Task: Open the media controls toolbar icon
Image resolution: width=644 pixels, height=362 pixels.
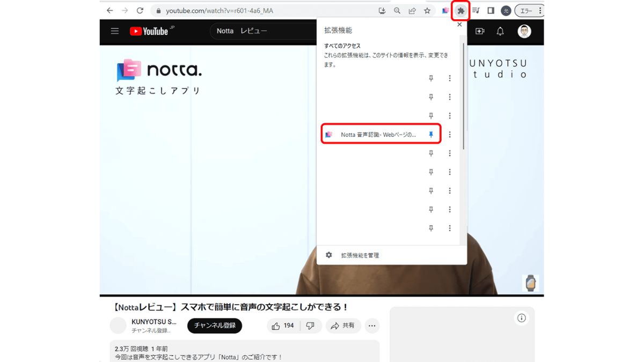Action: point(475,11)
